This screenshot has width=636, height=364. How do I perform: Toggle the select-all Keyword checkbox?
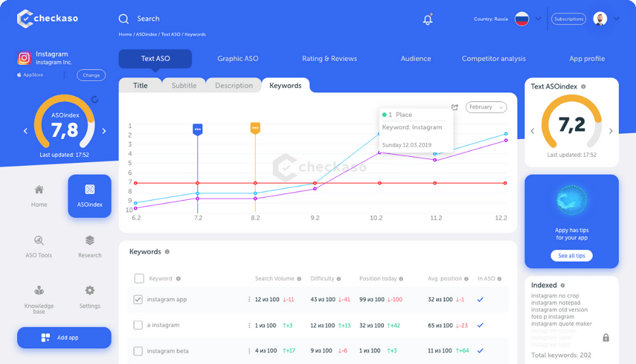coord(139,279)
